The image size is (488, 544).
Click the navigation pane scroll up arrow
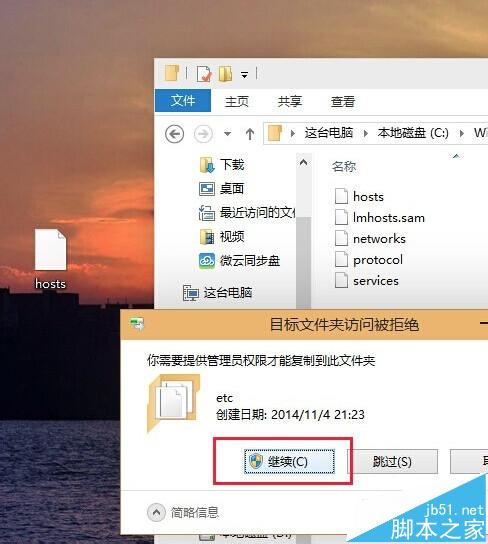click(303, 162)
